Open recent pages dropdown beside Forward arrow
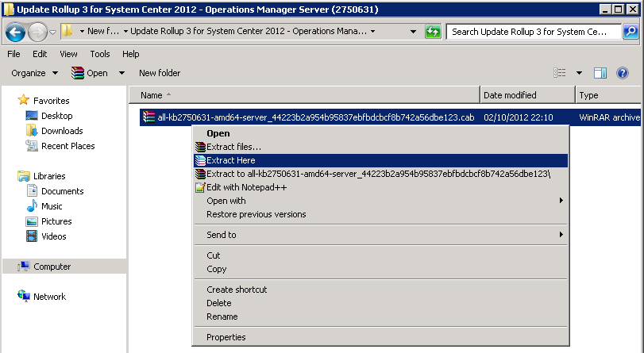Image resolution: width=644 pixels, height=353 pixels. (x=52, y=32)
